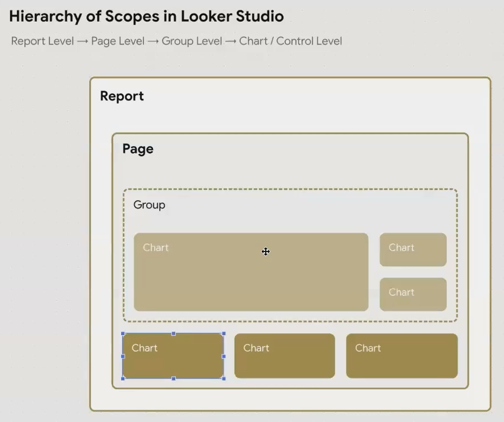Click the right-middle resize handle of selected Chart
The image size is (504, 422).
click(x=224, y=356)
